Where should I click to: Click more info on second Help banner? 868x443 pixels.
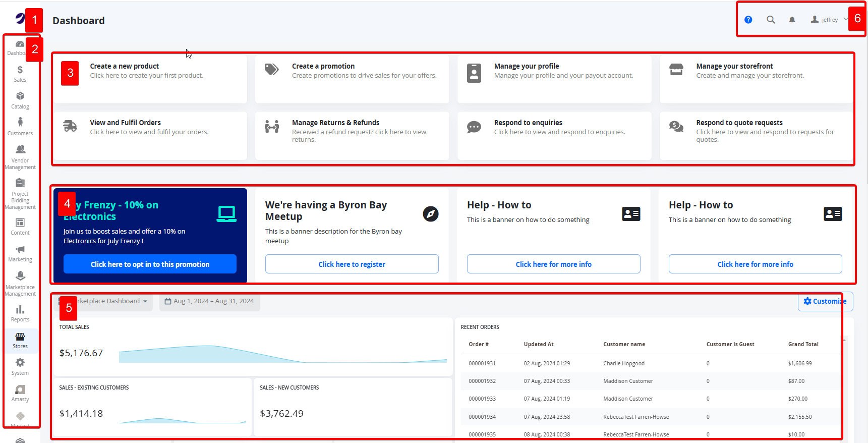pyautogui.click(x=756, y=264)
